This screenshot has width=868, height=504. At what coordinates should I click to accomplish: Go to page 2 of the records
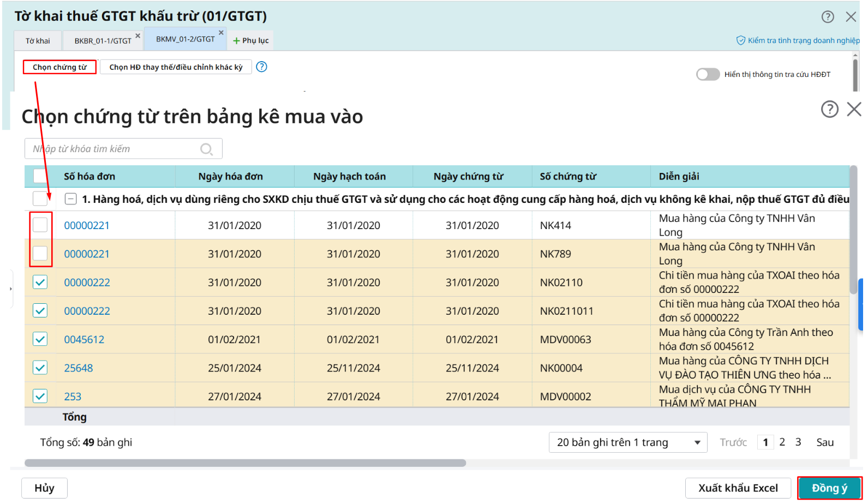click(x=782, y=442)
